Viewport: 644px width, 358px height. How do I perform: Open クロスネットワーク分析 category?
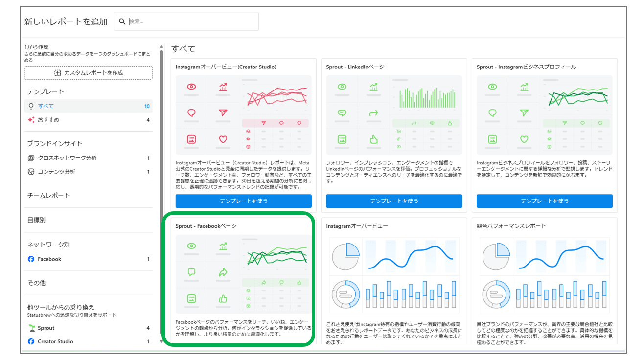coord(67,158)
